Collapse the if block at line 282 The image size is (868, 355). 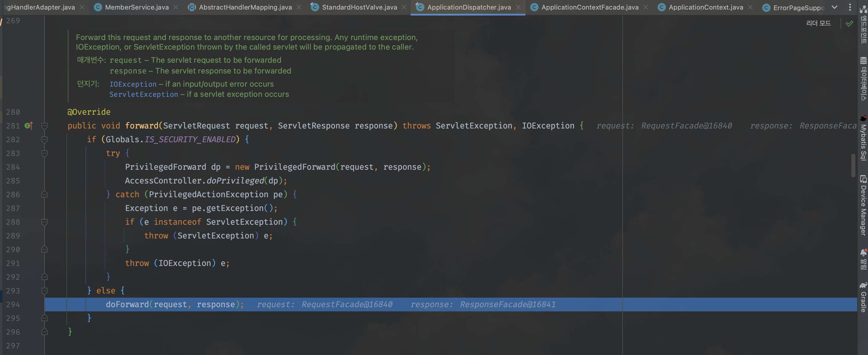45,140
